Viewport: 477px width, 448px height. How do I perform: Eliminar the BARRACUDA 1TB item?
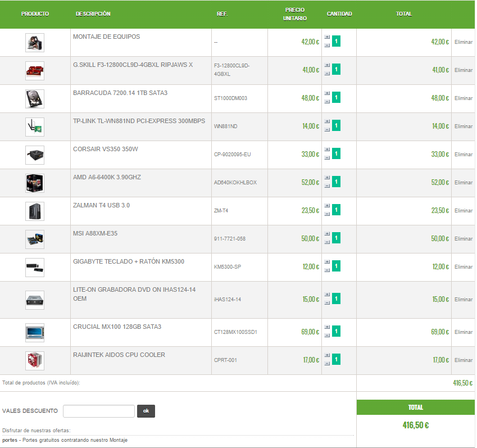(464, 98)
